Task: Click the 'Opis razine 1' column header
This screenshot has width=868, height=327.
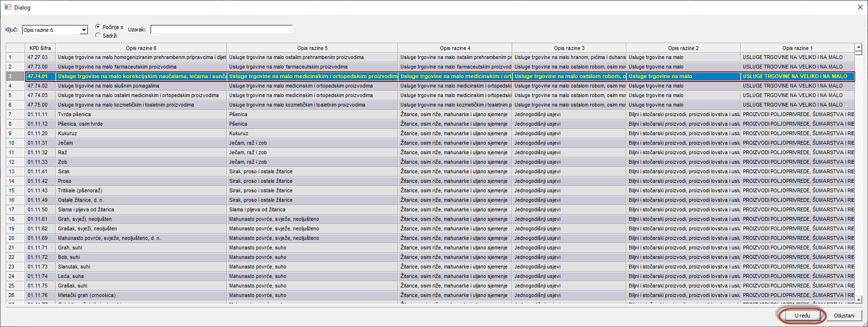Action: point(797,48)
